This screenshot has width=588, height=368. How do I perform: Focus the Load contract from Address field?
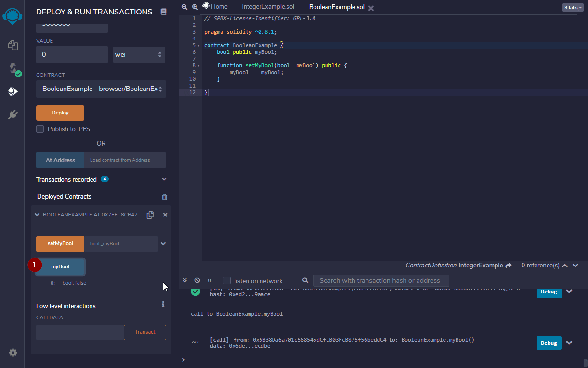tap(125, 160)
